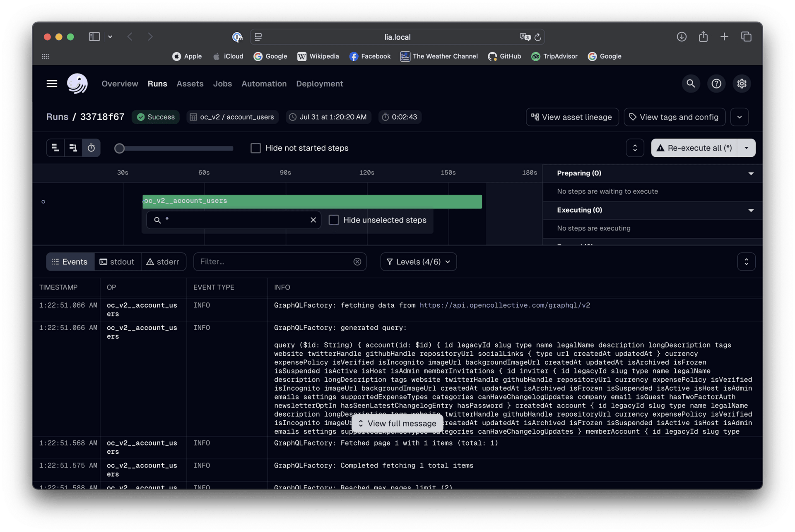Go to Automation tab
Viewport: 795px width, 532px height.
click(x=264, y=84)
